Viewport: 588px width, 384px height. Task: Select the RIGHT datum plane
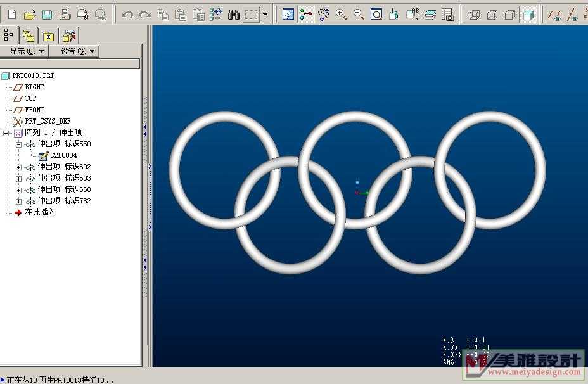(34, 87)
